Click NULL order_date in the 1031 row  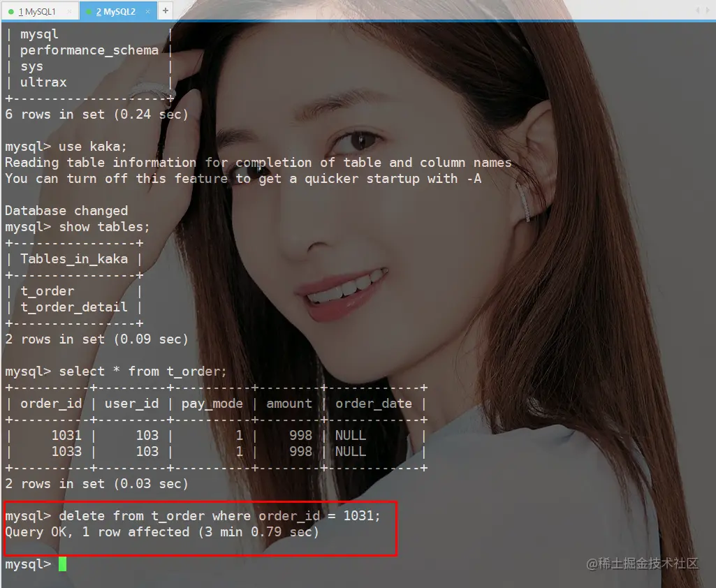pyautogui.click(x=351, y=436)
